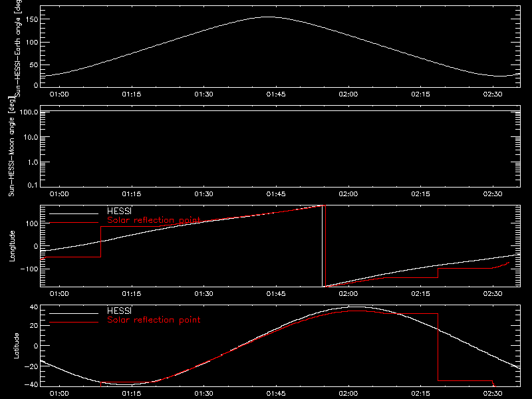The image size is (532, 399).
Task: Select the HESSI legend label in Longitude plot
Action: pyautogui.click(x=119, y=211)
